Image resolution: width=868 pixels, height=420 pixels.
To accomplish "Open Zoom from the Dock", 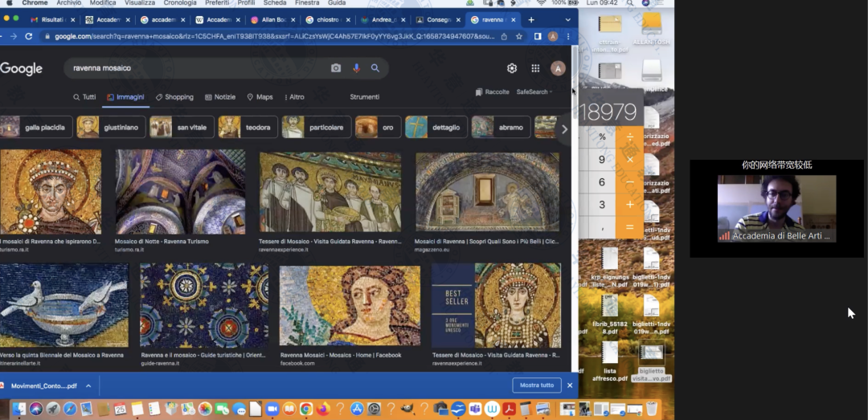I will pos(272,409).
